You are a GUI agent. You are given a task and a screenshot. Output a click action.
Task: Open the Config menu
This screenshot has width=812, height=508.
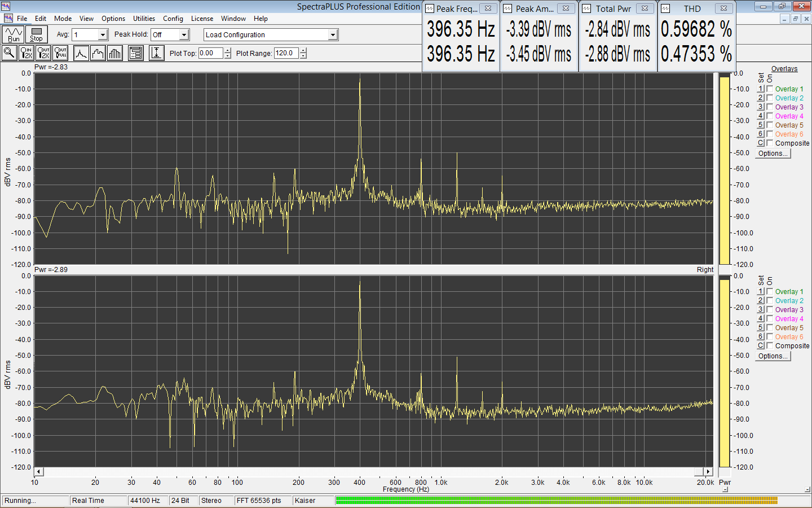click(173, 19)
